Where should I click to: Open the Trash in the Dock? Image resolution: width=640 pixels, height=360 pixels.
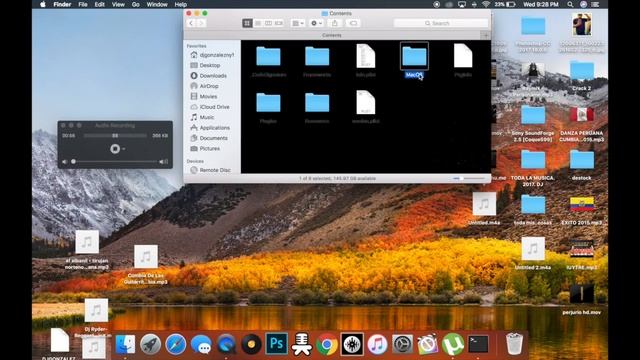[x=514, y=344]
